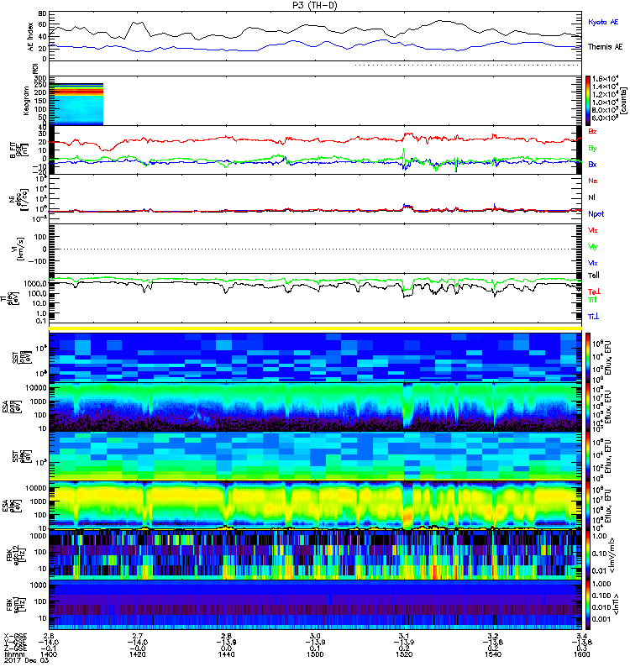Select the hhmm row label
This screenshot has width=630, height=672.
pos(14,654)
